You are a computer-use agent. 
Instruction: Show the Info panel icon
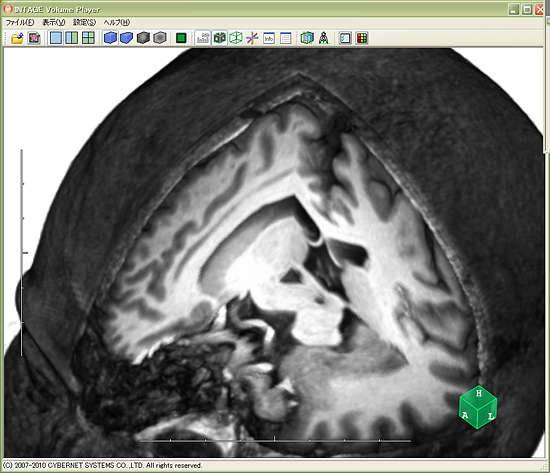coord(269,38)
